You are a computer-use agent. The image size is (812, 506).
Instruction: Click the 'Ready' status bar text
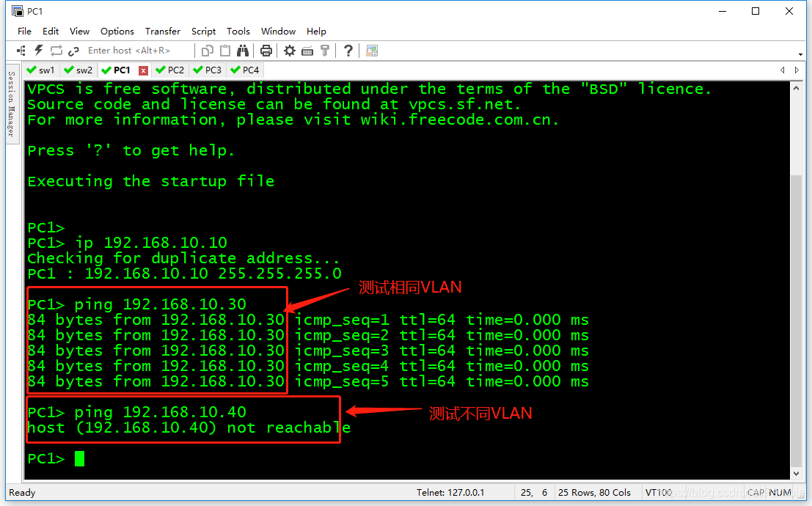click(22, 493)
